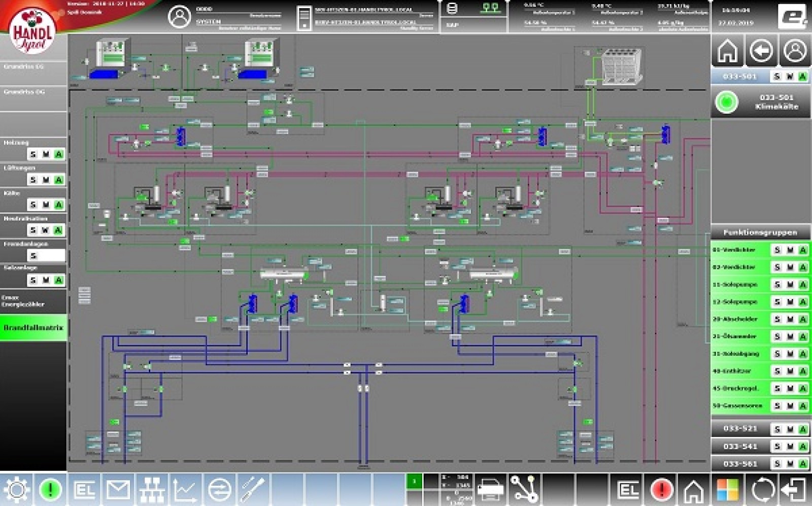Set 033-521 to A mode
The image size is (812, 506).
tap(803, 429)
